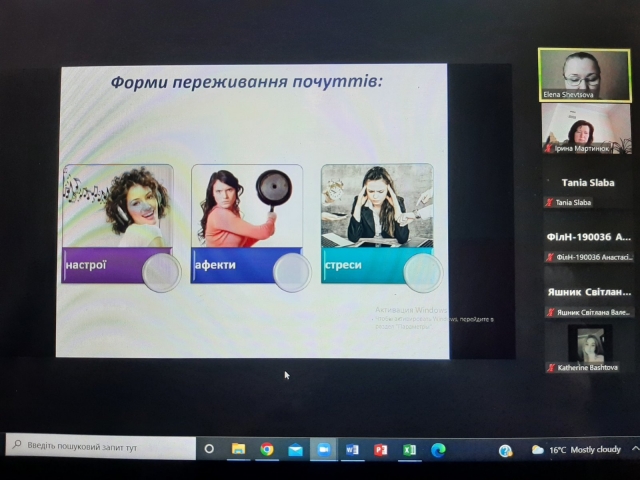The image size is (640, 480).
Task: Click the woman with frying pan picture
Action: coord(247,206)
